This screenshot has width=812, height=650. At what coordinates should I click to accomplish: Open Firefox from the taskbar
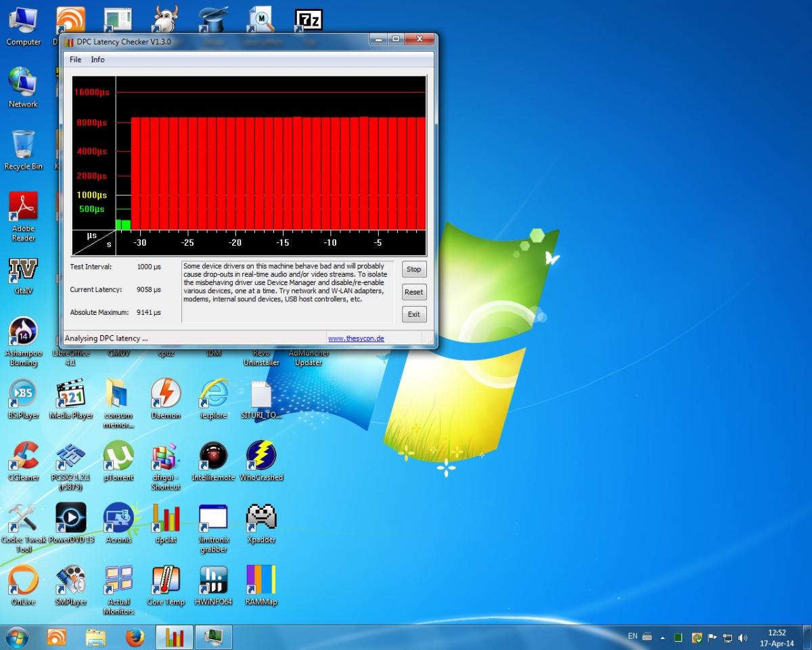point(135,637)
